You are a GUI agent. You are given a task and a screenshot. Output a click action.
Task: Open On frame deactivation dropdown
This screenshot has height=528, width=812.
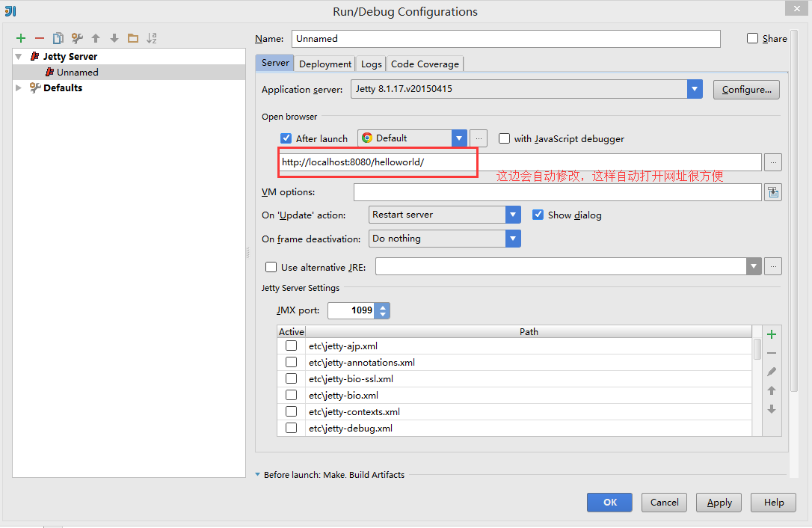click(513, 239)
